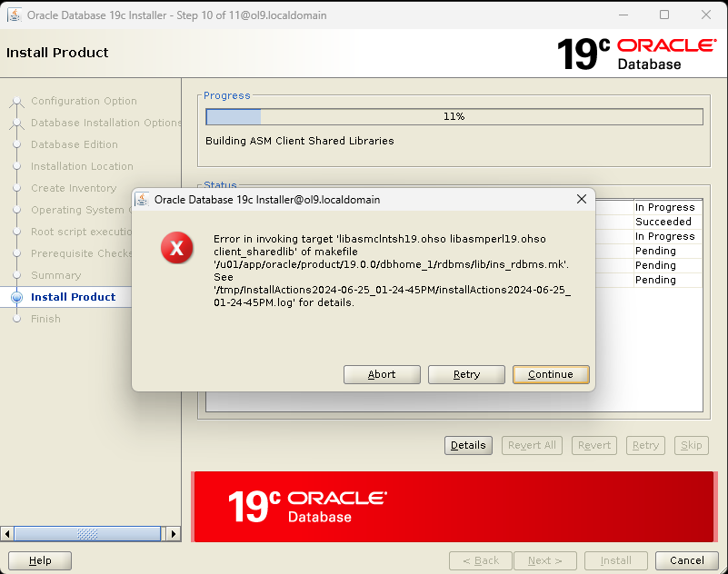Click the Skip button
The width and height of the screenshot is (728, 574).
(691, 445)
